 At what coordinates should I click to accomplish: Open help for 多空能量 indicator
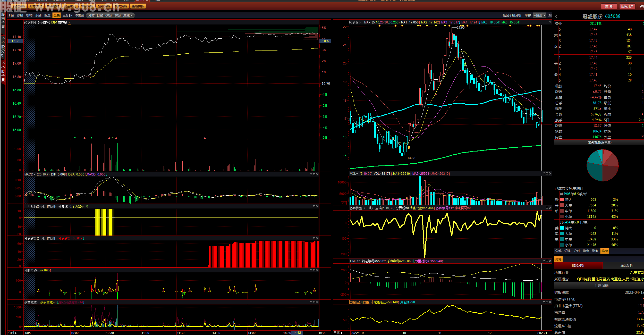point(311,302)
